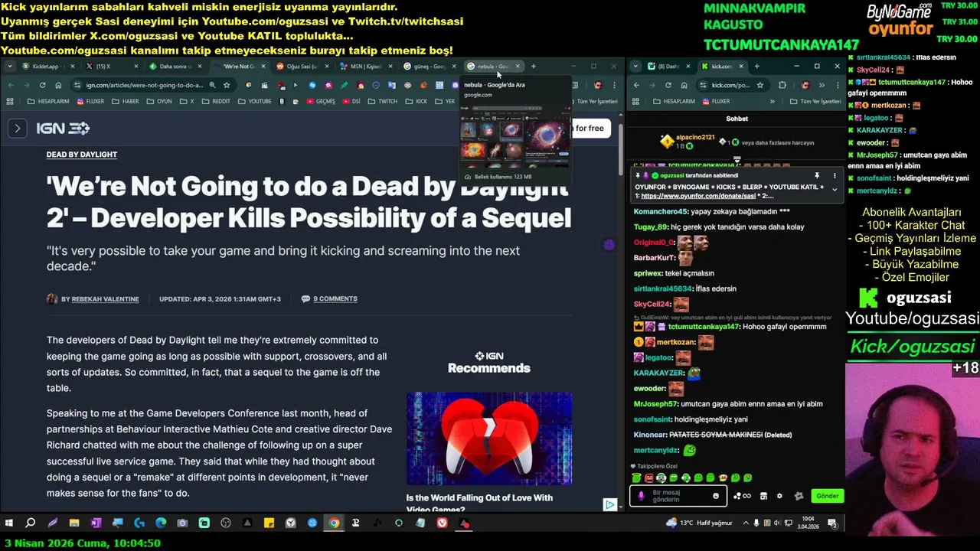Open the KICK bookmarks folder
The image size is (980, 551).
click(416, 101)
